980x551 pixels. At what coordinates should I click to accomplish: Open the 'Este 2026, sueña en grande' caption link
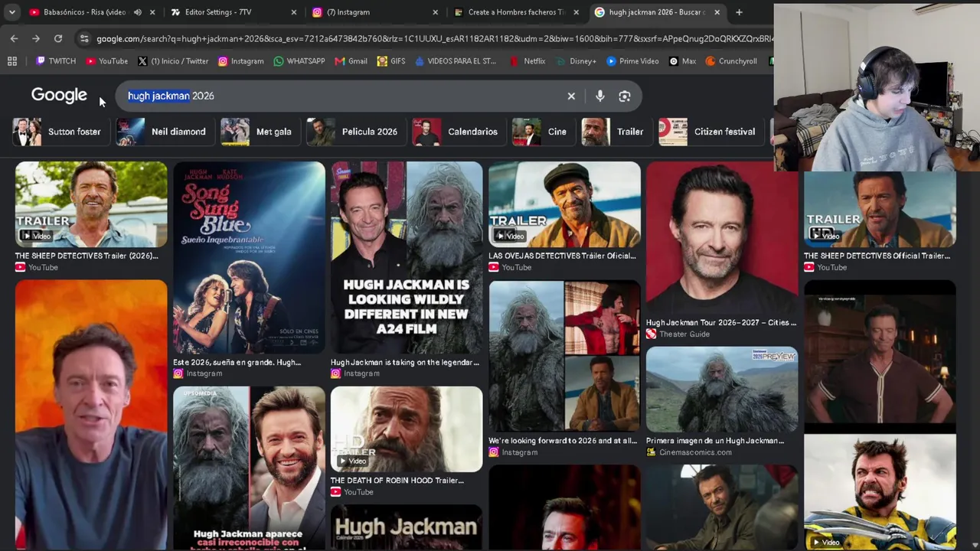pos(237,362)
